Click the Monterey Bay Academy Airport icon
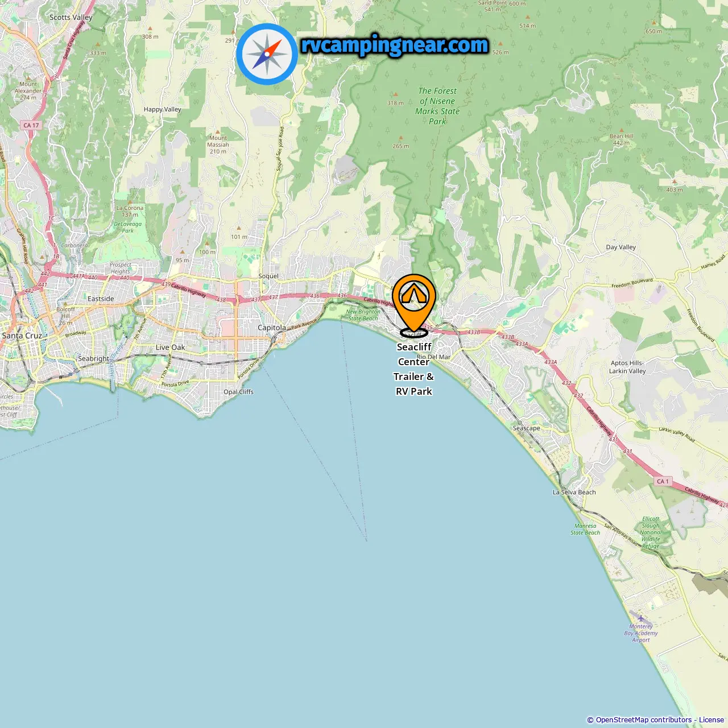728x728 pixels. point(641,618)
